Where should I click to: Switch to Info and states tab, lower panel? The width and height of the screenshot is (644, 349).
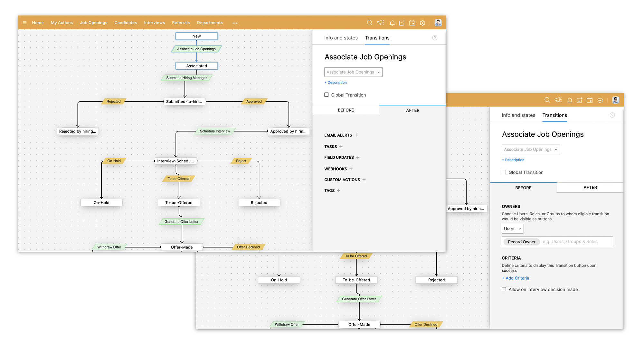[x=518, y=115]
